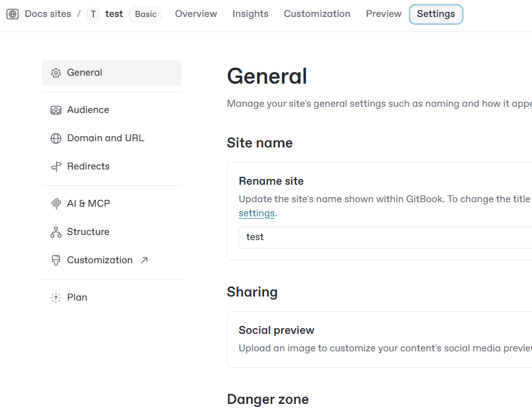Switch to the Insights tab
532x418 pixels.
point(250,14)
